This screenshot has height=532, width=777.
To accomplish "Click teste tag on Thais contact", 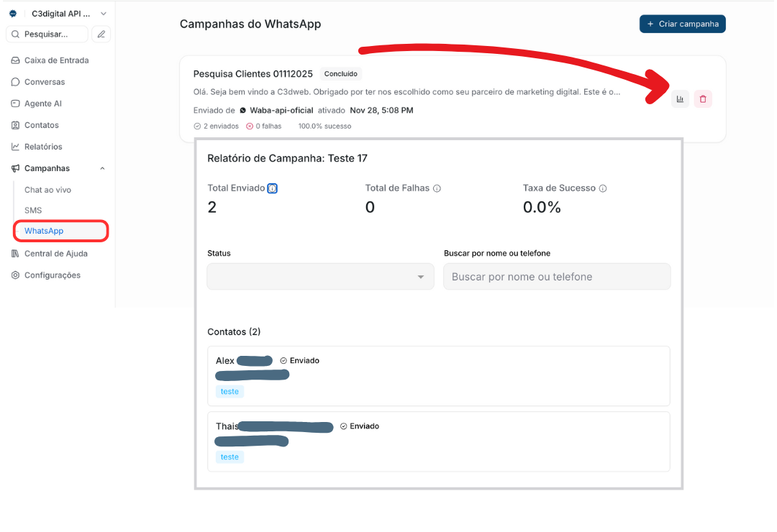I will [x=230, y=457].
